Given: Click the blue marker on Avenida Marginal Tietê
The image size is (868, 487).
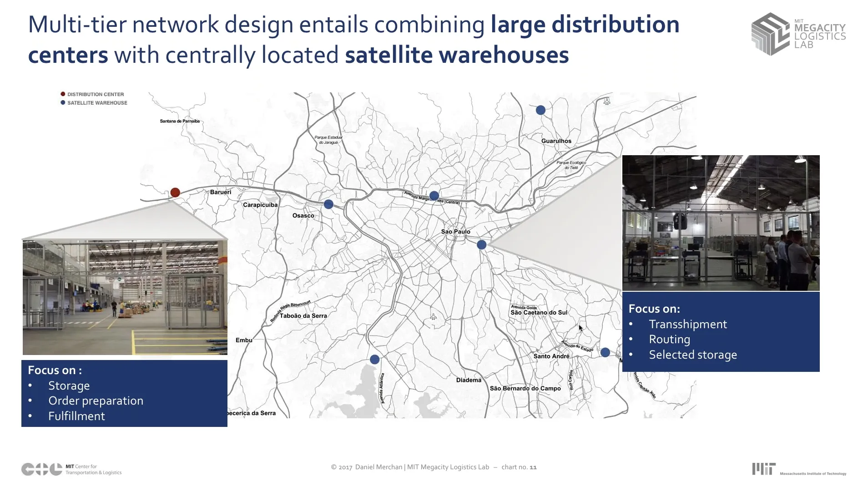Looking at the screenshot, I should [434, 196].
